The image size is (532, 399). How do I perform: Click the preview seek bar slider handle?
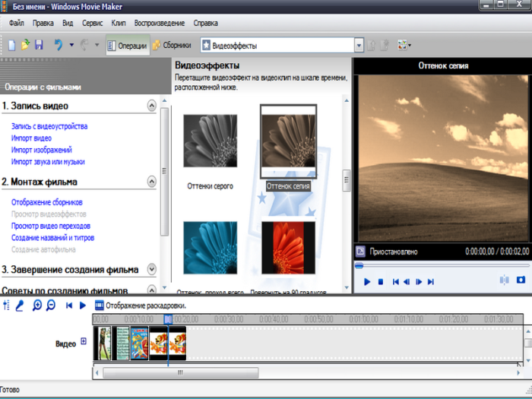pos(359,266)
